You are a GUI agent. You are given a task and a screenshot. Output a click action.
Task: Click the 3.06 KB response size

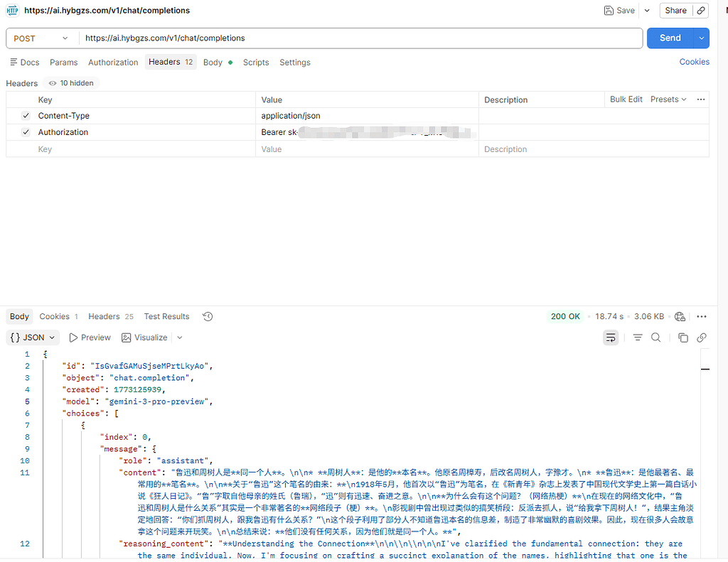tap(648, 316)
